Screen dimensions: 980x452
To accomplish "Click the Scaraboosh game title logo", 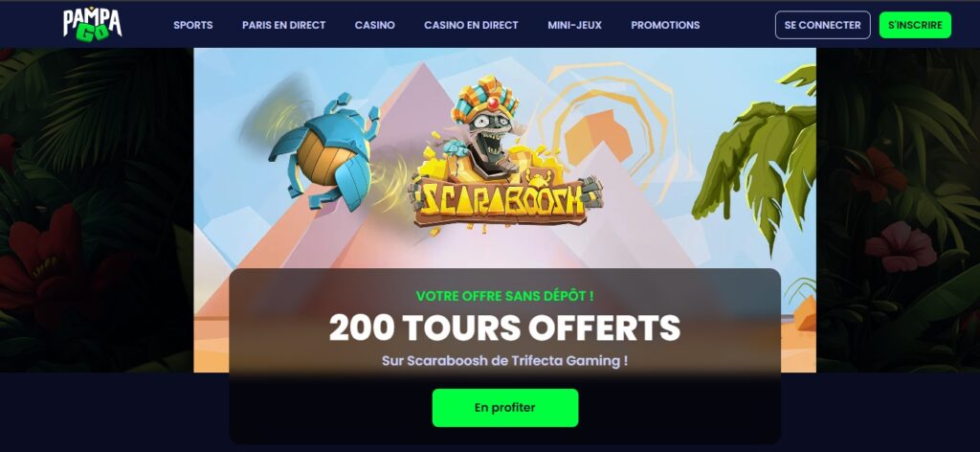I will (x=505, y=199).
